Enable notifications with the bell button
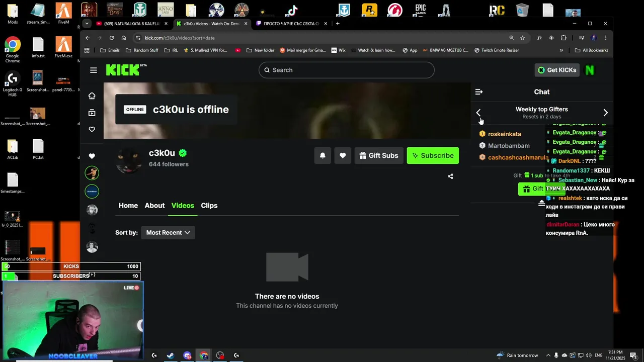 [323, 155]
